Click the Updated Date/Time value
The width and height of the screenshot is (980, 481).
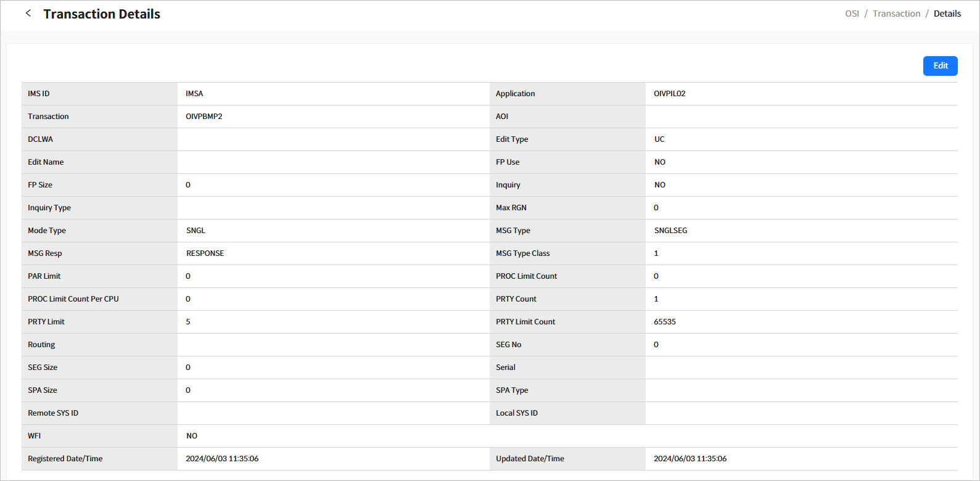(690, 459)
